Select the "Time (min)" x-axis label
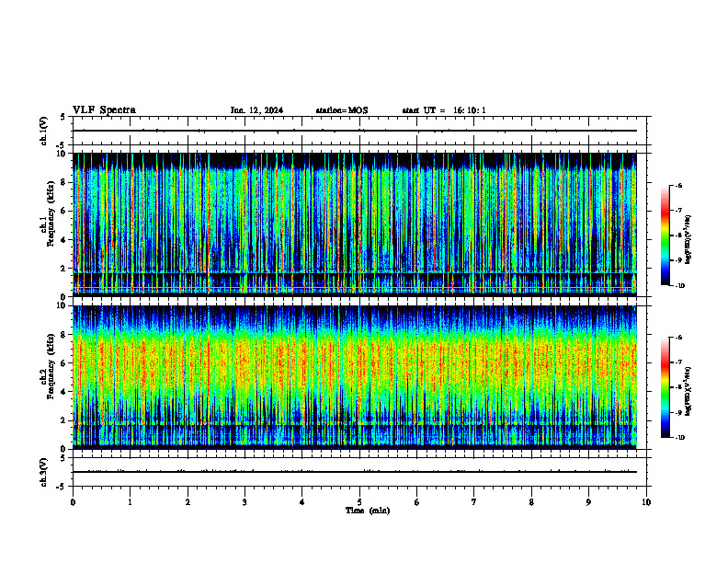This screenshot has height=563, width=728. pos(368,511)
